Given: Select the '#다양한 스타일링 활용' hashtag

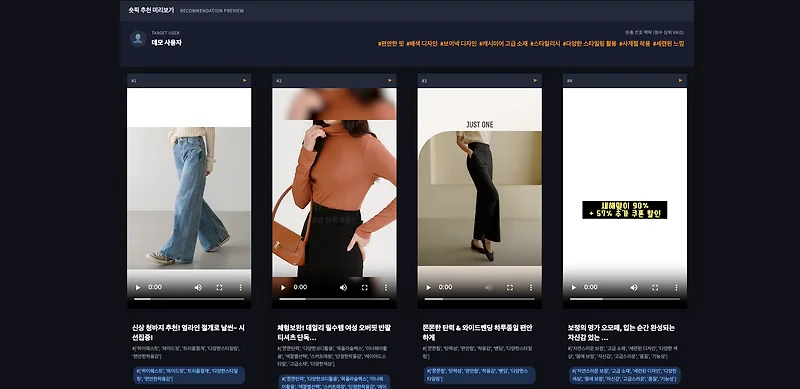Looking at the screenshot, I should [x=590, y=44].
